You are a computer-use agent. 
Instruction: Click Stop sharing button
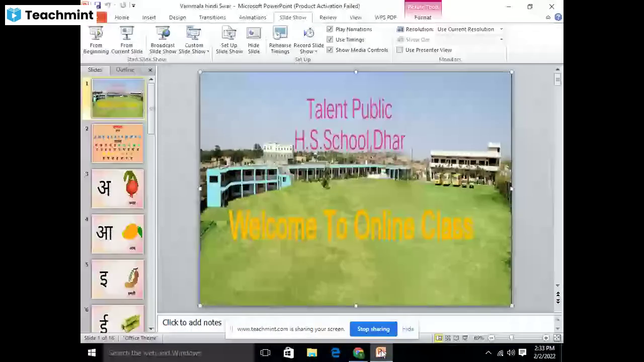point(373,329)
